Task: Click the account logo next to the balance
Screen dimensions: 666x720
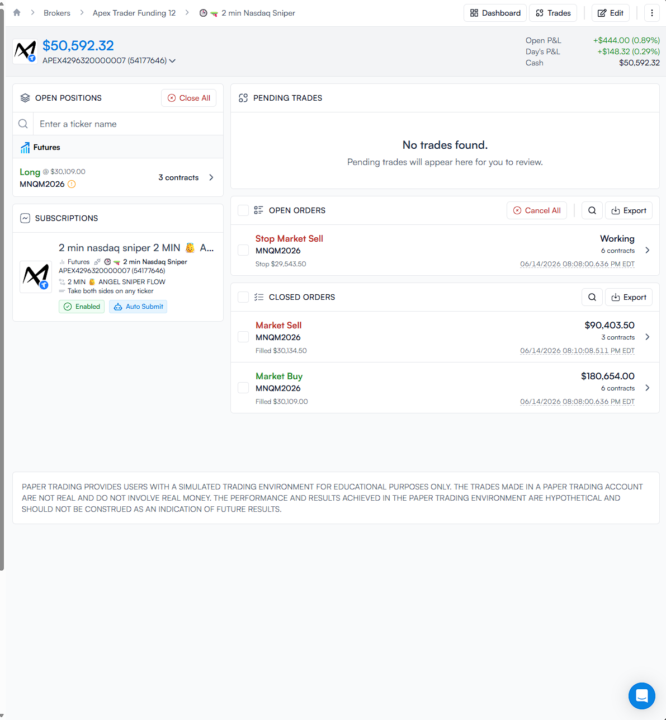Action: click(x=25, y=51)
